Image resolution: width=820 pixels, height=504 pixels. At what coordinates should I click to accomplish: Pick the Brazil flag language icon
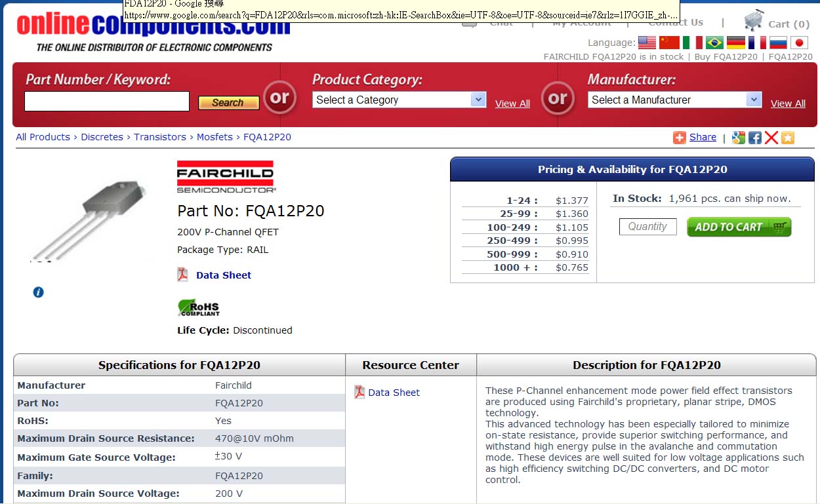[714, 43]
